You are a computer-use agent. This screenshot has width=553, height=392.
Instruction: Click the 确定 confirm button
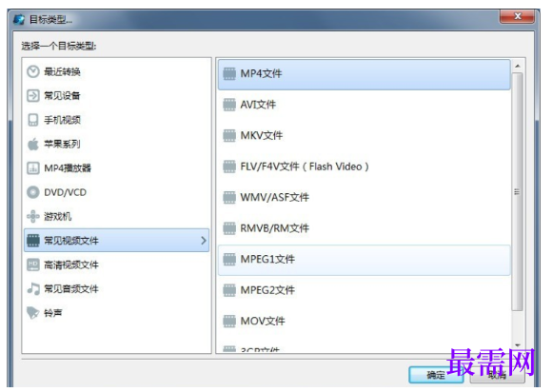(x=436, y=375)
